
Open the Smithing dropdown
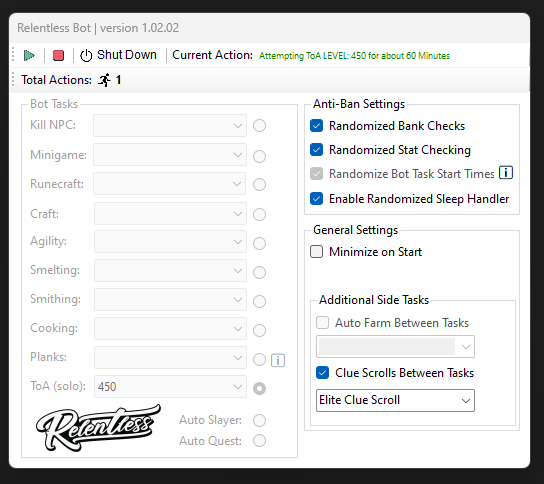(x=170, y=299)
